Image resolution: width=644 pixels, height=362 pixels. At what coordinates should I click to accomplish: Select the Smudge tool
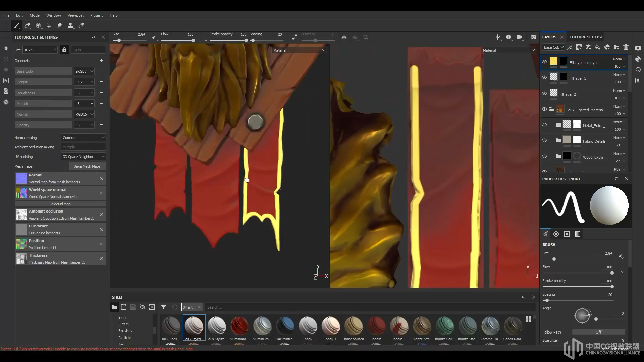59,25
